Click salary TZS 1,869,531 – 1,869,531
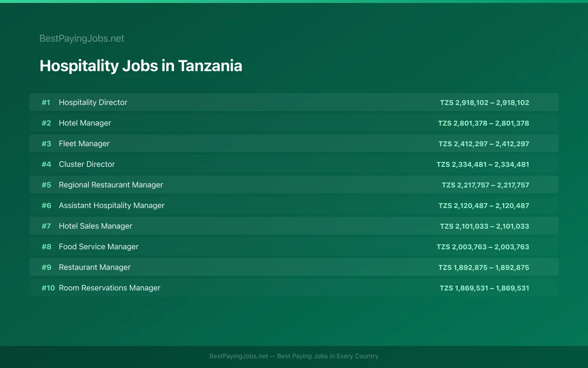 click(x=485, y=288)
